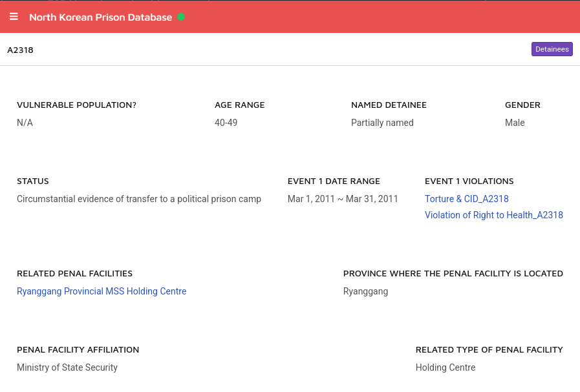Screen dimensions: 580x392
Task: Open North Korean Prison Database home
Action: (x=101, y=17)
